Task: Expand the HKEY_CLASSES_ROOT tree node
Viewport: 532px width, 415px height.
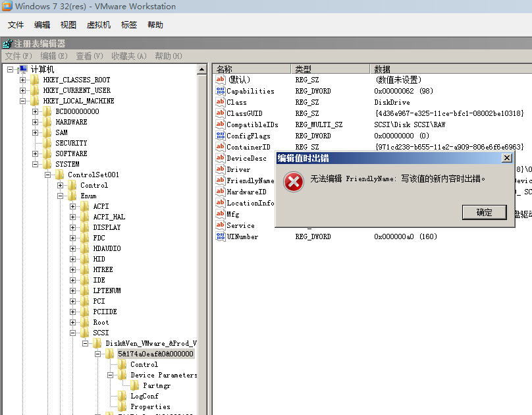Action: click(x=22, y=80)
